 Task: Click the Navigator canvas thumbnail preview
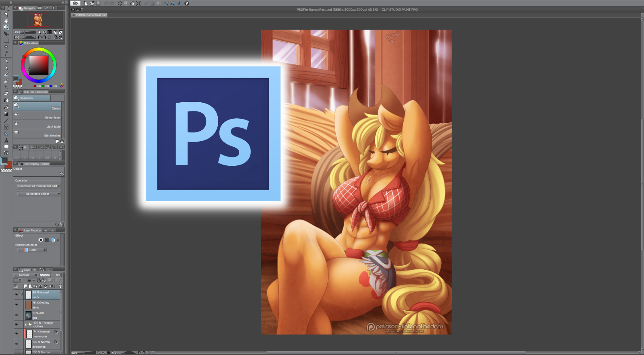coord(38,20)
